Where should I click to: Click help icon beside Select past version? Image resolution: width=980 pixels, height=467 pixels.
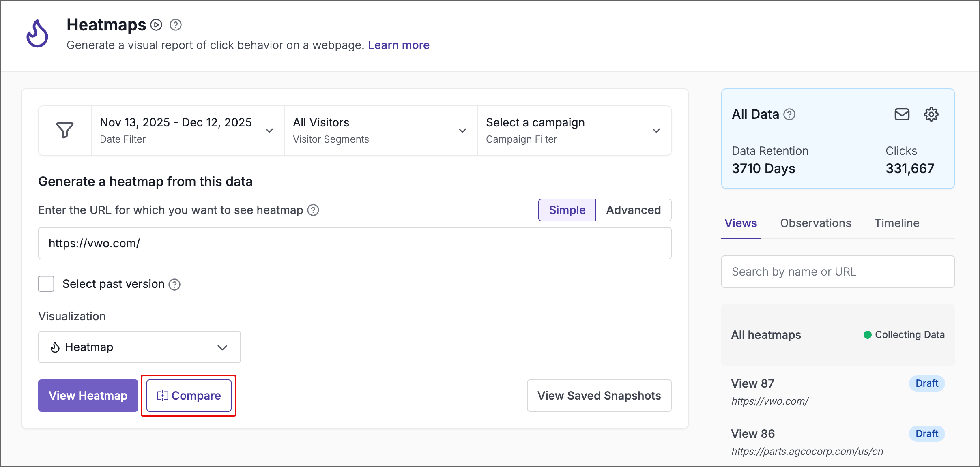[174, 285]
